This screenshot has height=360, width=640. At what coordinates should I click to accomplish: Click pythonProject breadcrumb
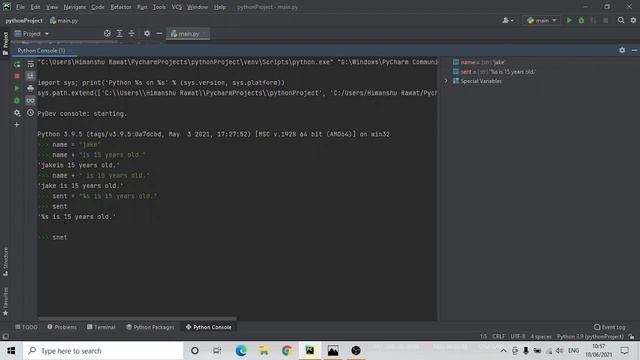pyautogui.click(x=24, y=20)
